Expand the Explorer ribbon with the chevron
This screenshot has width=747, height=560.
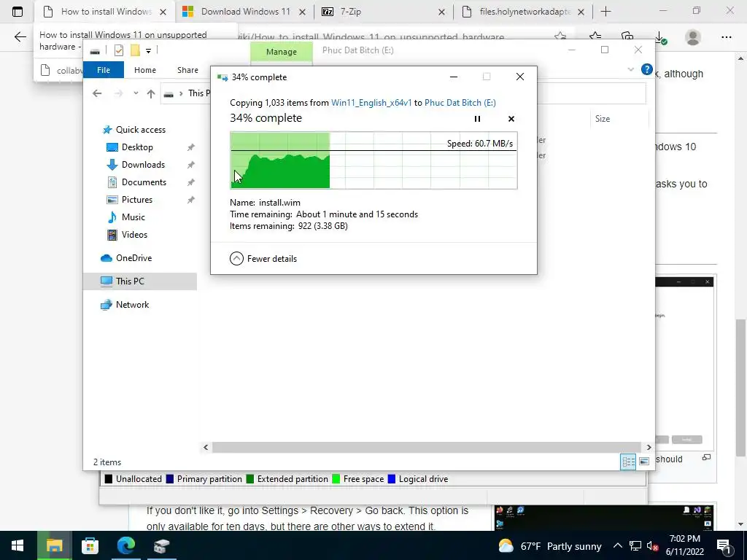coord(630,69)
